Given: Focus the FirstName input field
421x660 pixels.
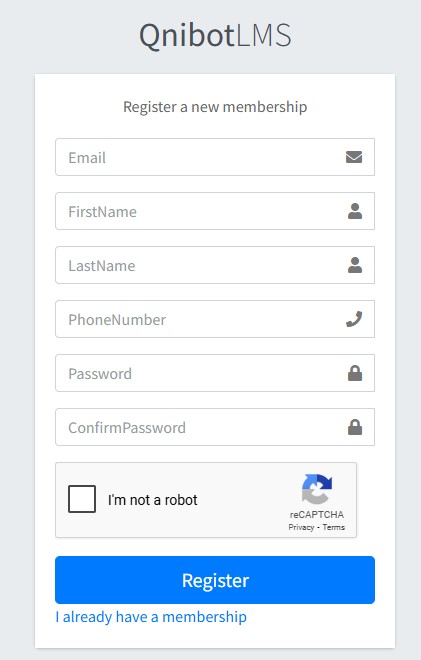Looking at the screenshot, I should (215, 211).
